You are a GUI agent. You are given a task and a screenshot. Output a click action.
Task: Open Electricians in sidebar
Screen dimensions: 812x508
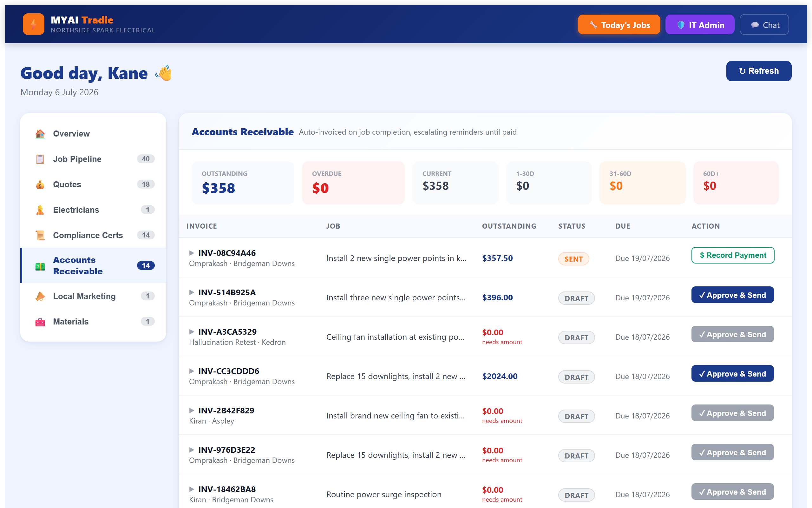pyautogui.click(x=93, y=210)
